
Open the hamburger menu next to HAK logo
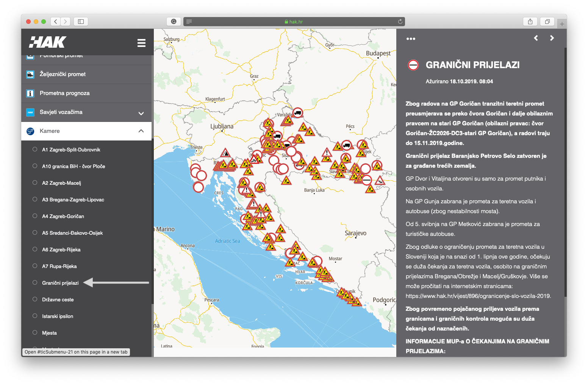click(x=141, y=43)
